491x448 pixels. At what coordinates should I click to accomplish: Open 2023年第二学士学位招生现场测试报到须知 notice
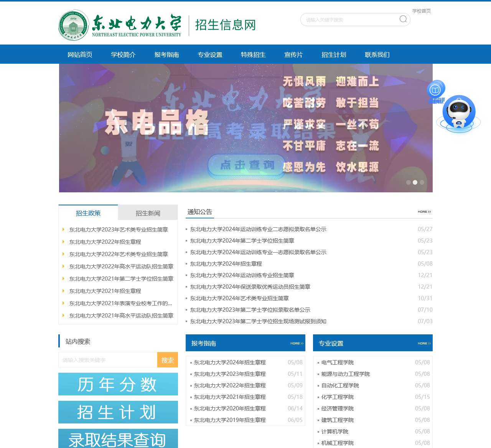pos(258,321)
